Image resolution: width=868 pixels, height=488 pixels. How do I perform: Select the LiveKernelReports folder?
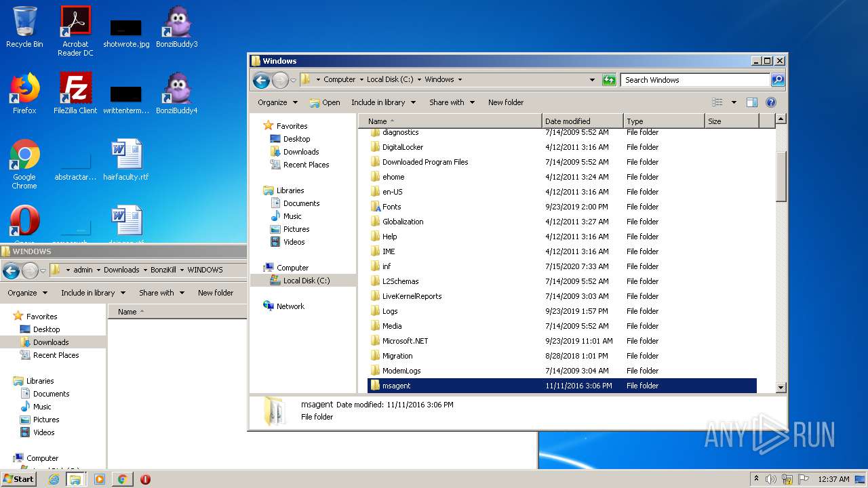tap(412, 296)
